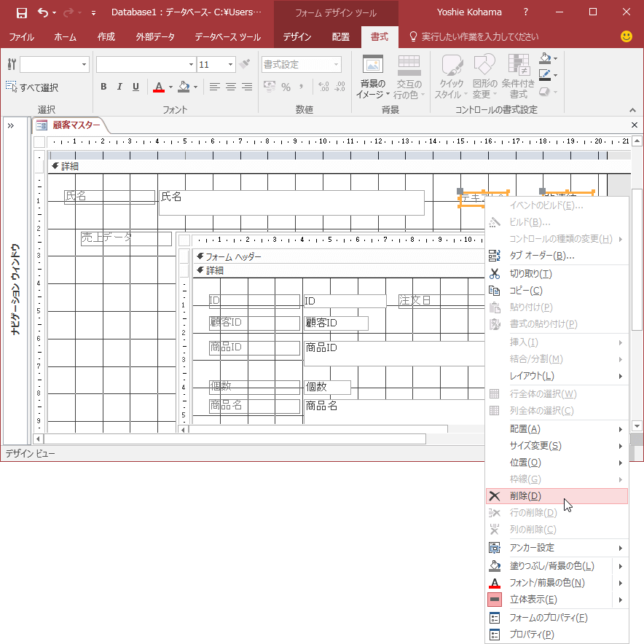The width and height of the screenshot is (644, 644).
Task: Toggle Underline formatting button
Action: click(x=136, y=87)
